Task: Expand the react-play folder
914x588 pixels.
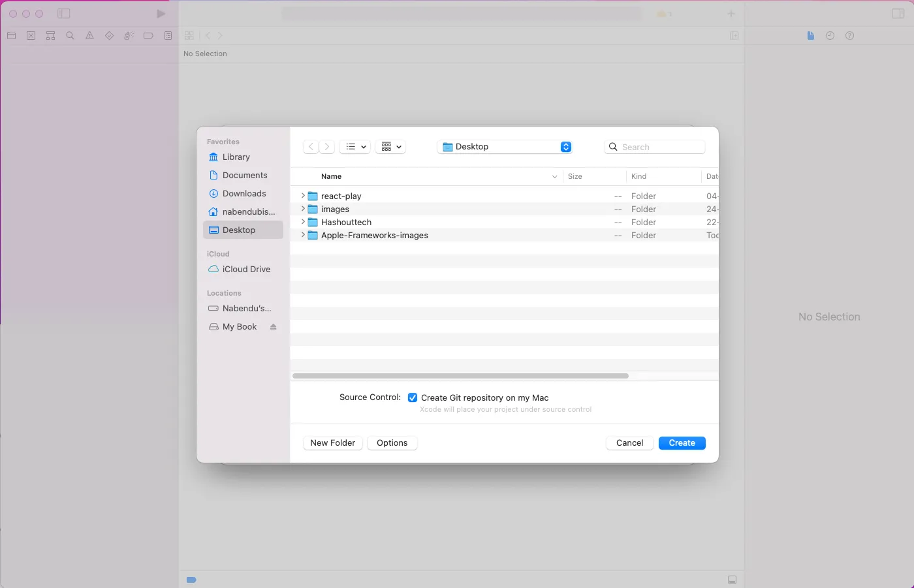Action: 303,196
